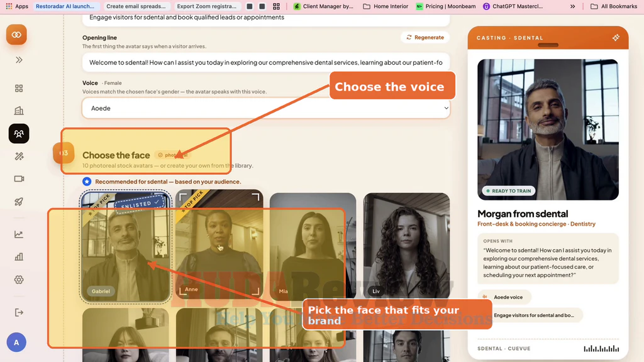
Task: Open the settings gear sidebar icon
Action: 19,280
